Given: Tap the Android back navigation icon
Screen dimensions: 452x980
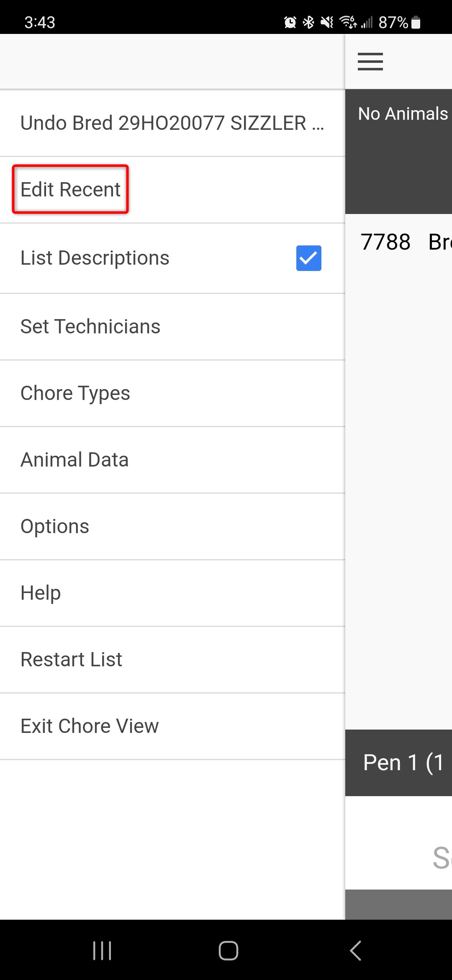Looking at the screenshot, I should point(355,950).
